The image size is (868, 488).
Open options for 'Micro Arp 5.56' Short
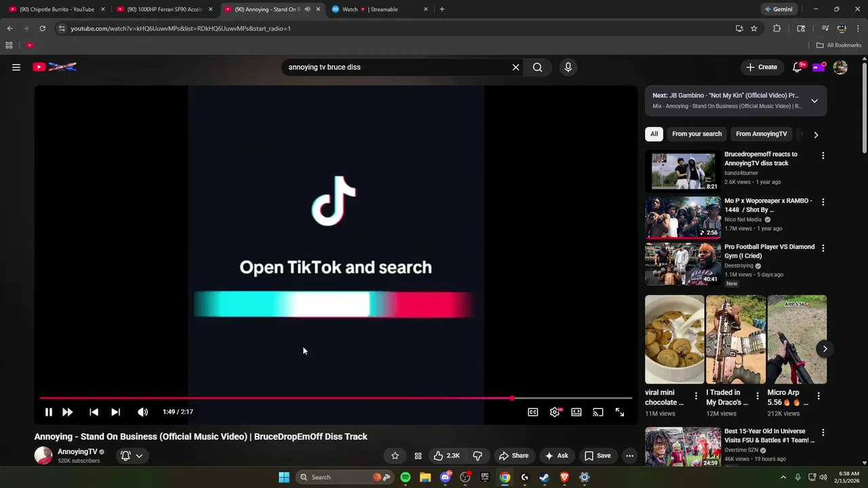coord(818,396)
